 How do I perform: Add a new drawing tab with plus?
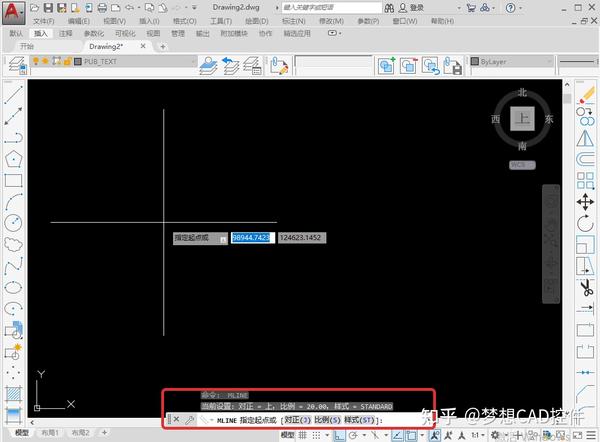coord(163,47)
